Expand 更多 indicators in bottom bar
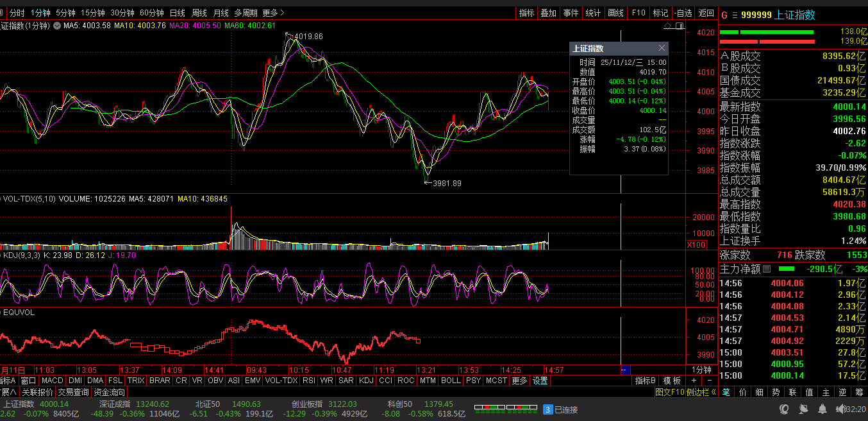The width and height of the screenshot is (868, 421). coord(520,381)
